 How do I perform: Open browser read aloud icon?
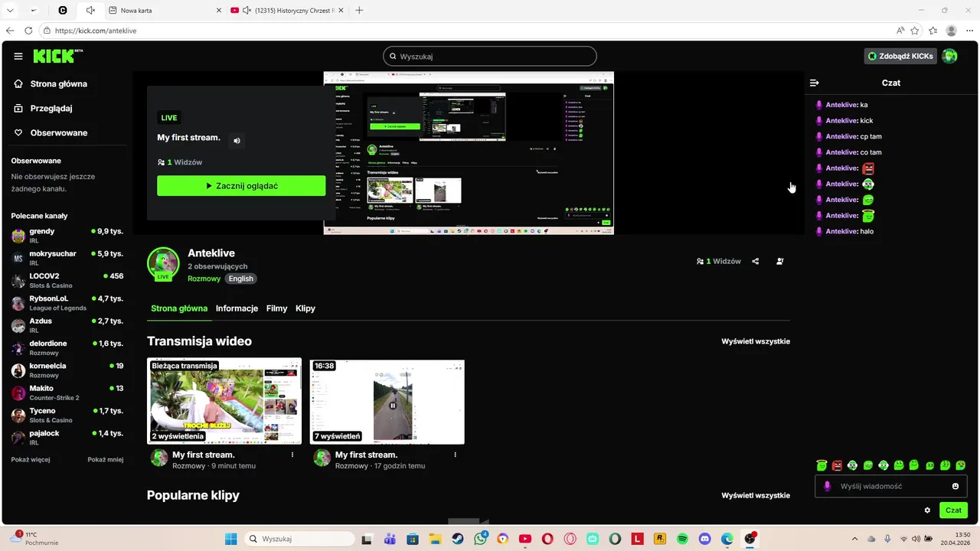(900, 31)
